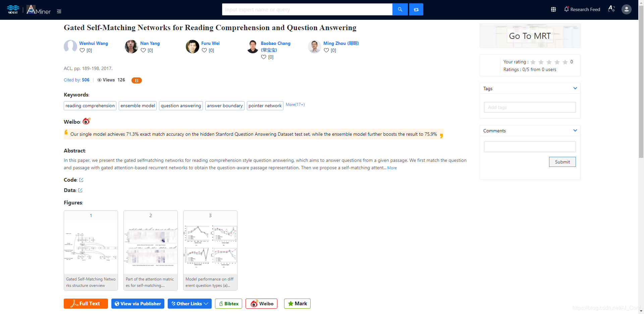The height and width of the screenshot is (314, 644).
Task: Click the language translate icon
Action: 611,9
